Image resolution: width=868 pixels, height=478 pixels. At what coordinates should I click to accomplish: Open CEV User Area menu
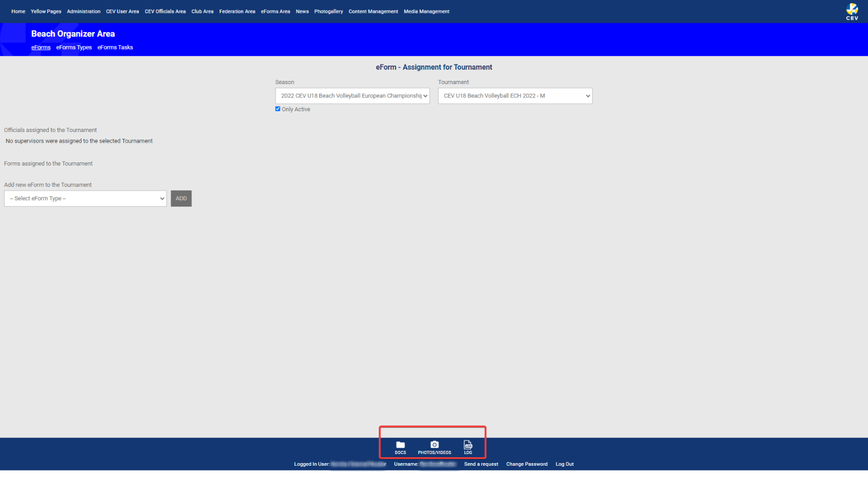(x=122, y=11)
